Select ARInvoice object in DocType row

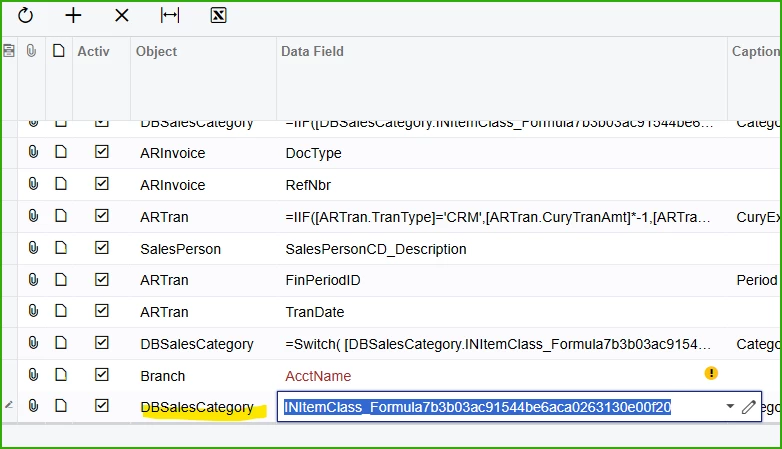point(203,153)
